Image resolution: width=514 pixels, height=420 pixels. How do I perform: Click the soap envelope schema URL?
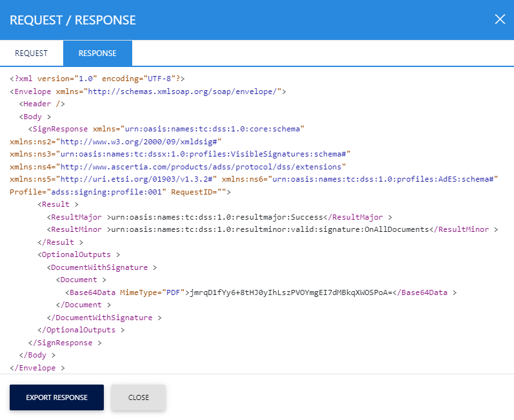(x=184, y=91)
